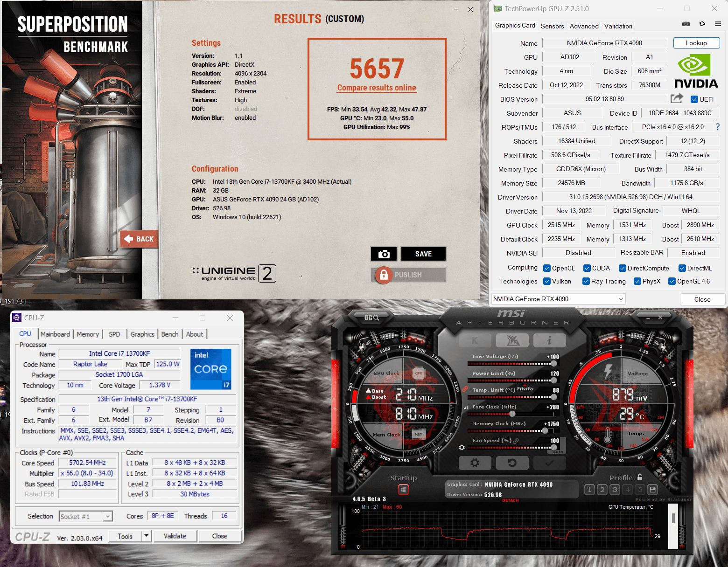Adjust the Core Voltage slider
Screen dimensions: 728x567
511,364
